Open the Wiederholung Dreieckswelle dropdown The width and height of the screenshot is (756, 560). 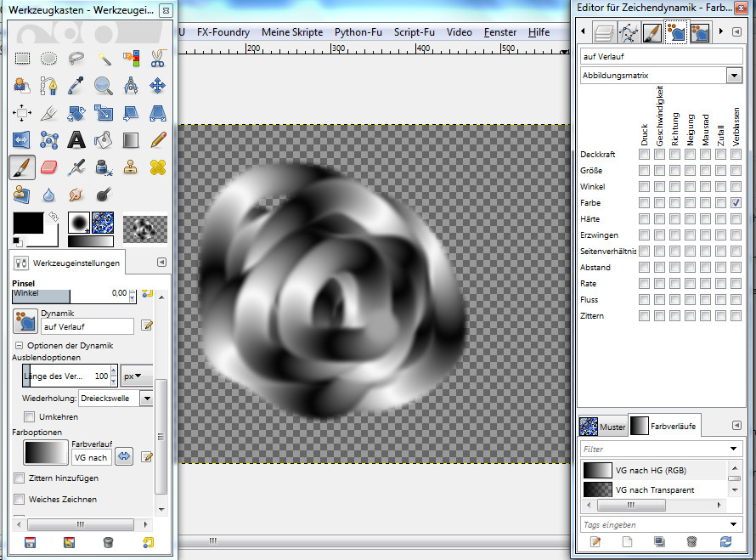click(147, 399)
